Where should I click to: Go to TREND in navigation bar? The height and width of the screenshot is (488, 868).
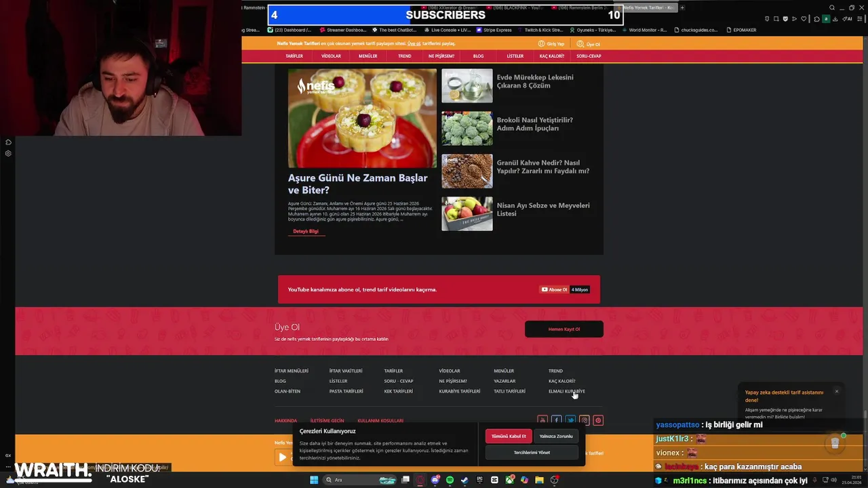coord(405,56)
